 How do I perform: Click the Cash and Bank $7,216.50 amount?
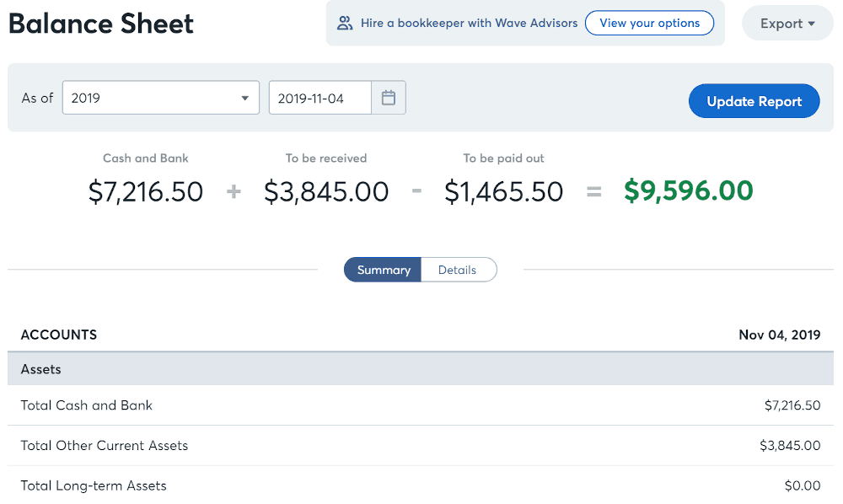[146, 192]
